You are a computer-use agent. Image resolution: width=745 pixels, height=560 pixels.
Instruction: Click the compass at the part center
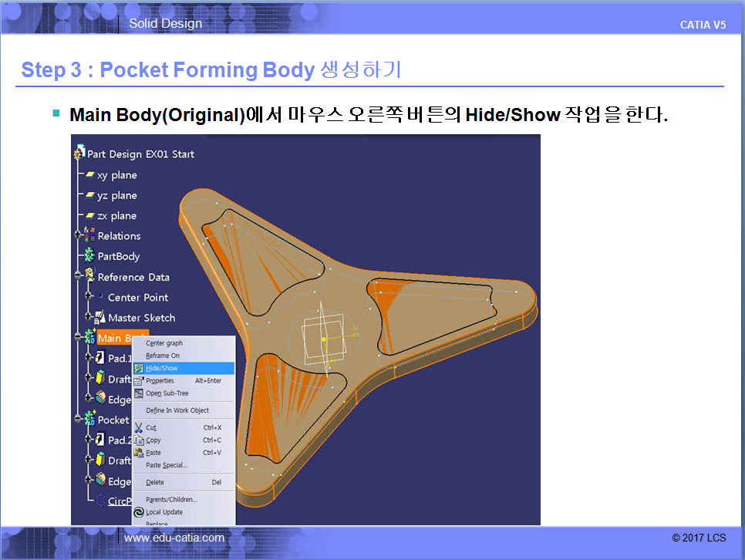coord(324,339)
